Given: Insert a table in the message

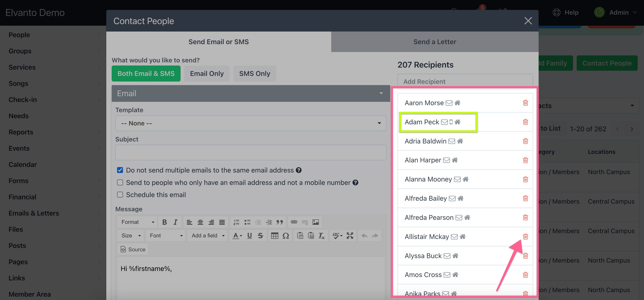Looking at the screenshot, I should pyautogui.click(x=274, y=236).
